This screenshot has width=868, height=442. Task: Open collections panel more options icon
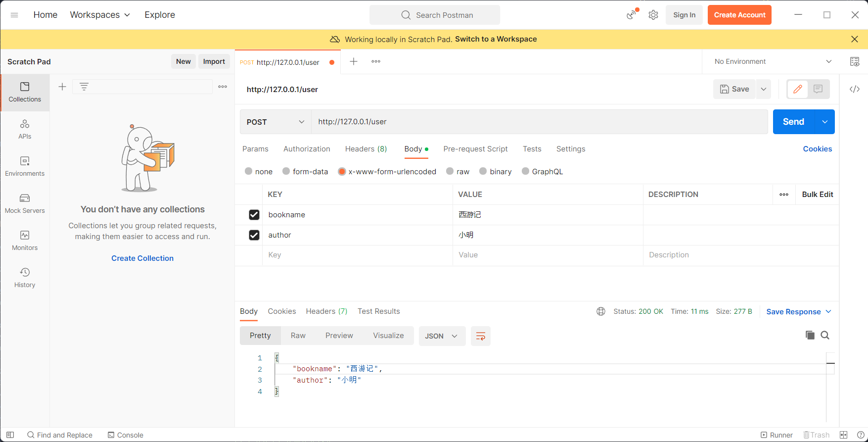click(223, 87)
